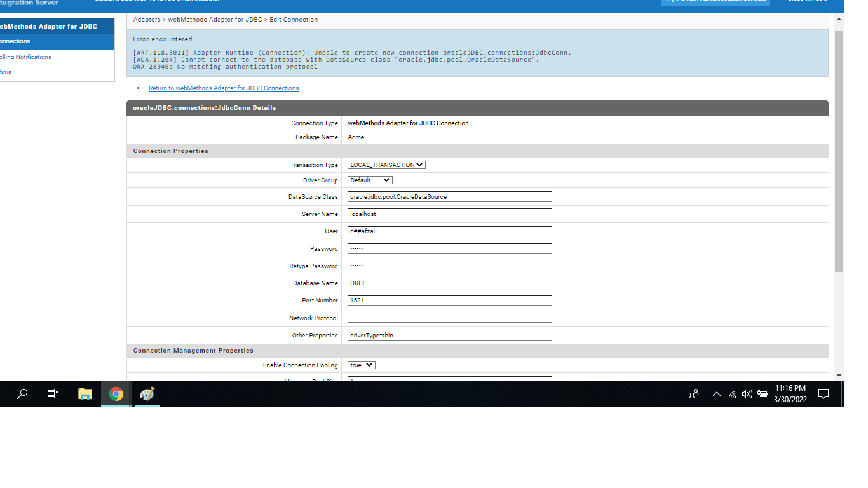Click the "Acme" package name value
The width and height of the screenshot is (868, 488).
tap(356, 137)
